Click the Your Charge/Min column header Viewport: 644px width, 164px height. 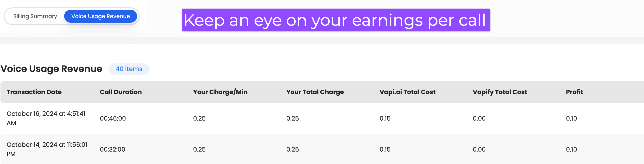tap(220, 92)
